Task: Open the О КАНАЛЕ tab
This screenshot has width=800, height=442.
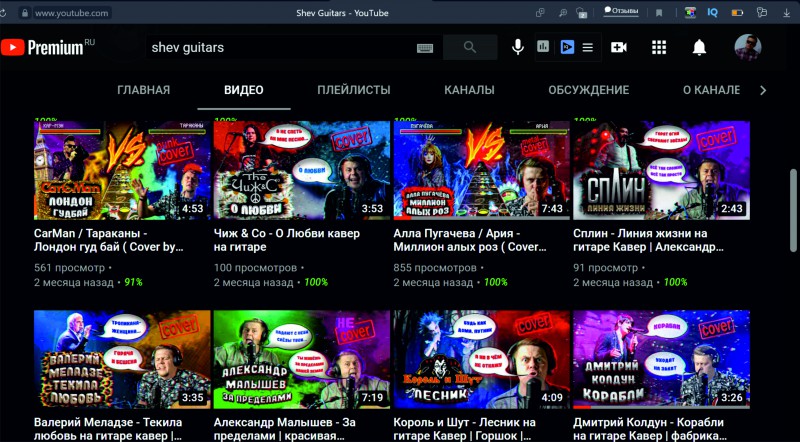Action: [711, 90]
